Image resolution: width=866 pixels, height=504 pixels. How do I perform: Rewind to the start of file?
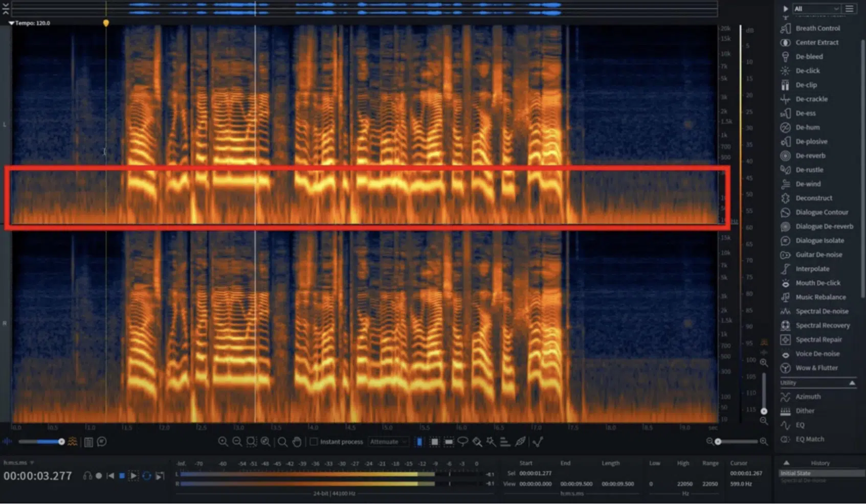[x=110, y=476]
